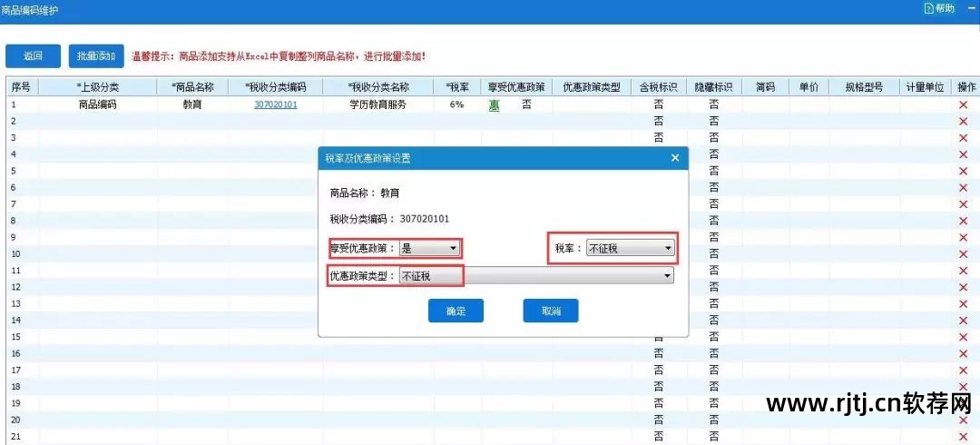Click the 返回 button

pyautogui.click(x=34, y=56)
